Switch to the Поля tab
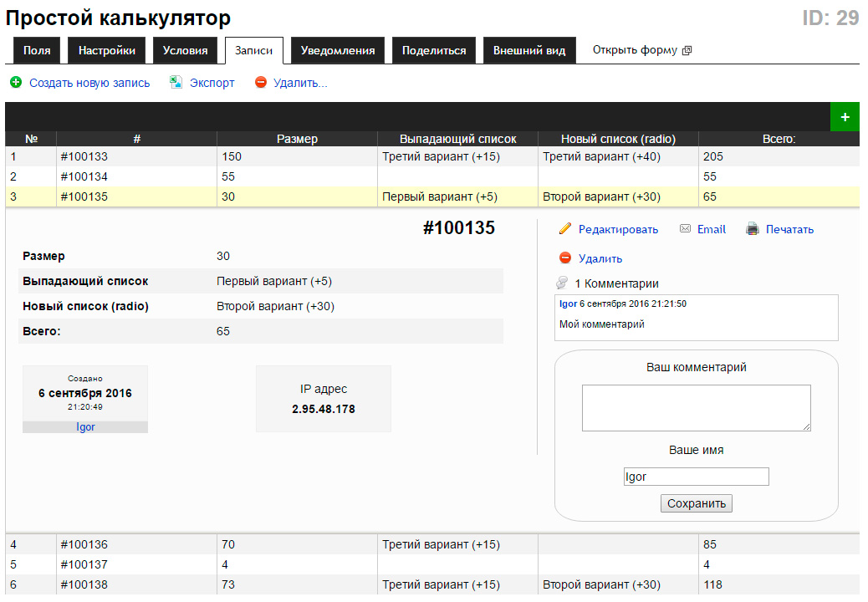 [37, 50]
